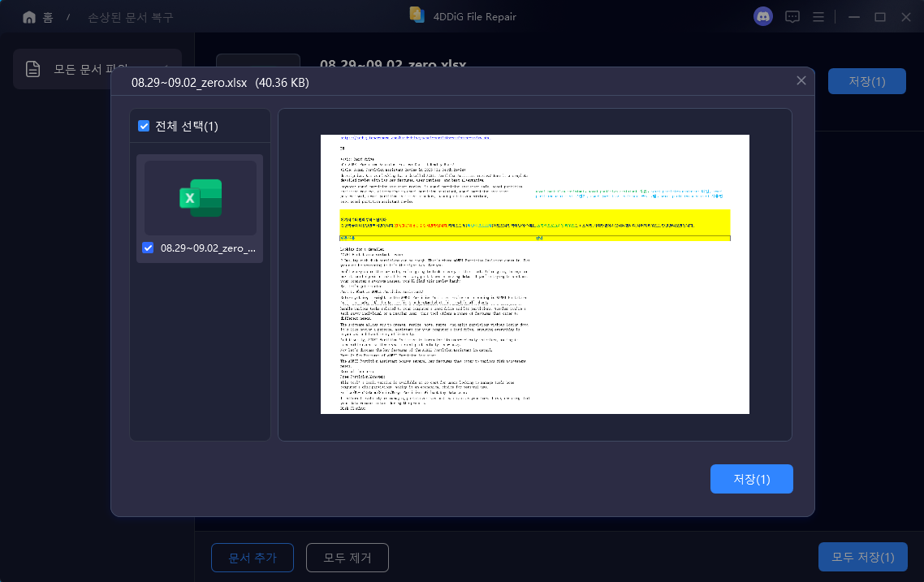Click the 문서 추가 button
This screenshot has width=924, height=582.
253,558
